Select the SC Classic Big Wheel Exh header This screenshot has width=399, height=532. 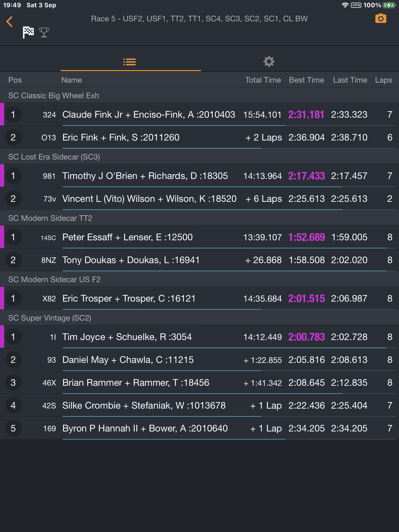pyautogui.click(x=199, y=95)
